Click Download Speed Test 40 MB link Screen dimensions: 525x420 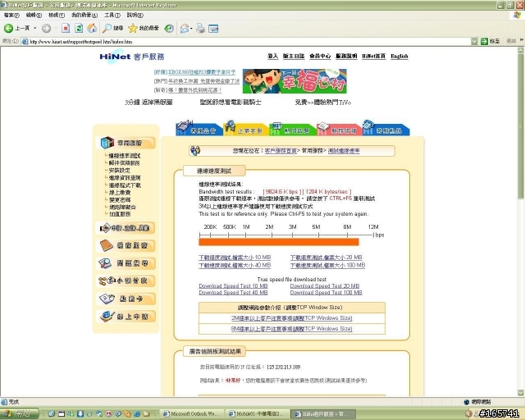click(x=233, y=292)
